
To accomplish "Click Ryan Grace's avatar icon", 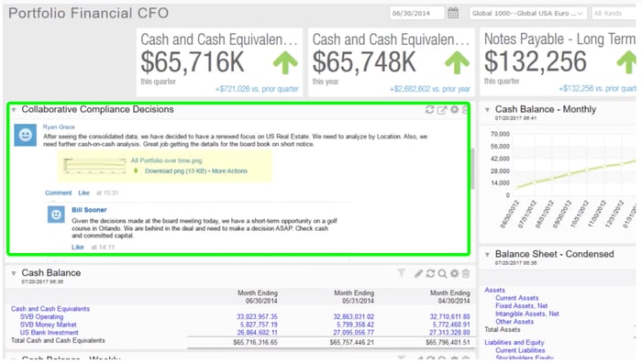I will coord(26,135).
